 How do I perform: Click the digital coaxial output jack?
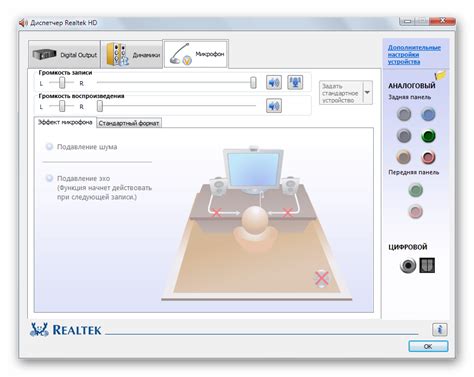coord(408,265)
